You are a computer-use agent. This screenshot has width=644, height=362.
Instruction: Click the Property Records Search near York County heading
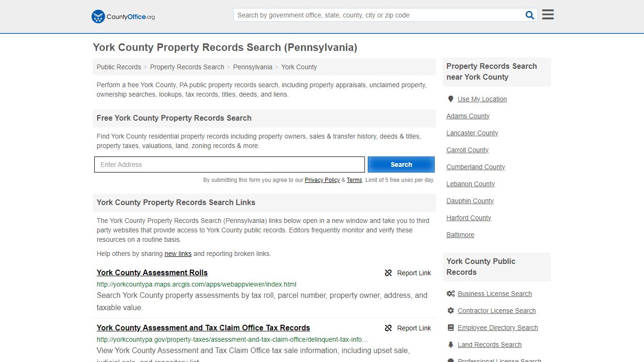[492, 72]
